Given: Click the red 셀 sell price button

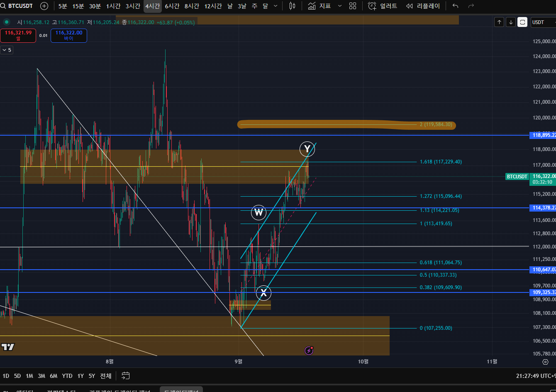Looking at the screenshot, I should pos(18,35).
